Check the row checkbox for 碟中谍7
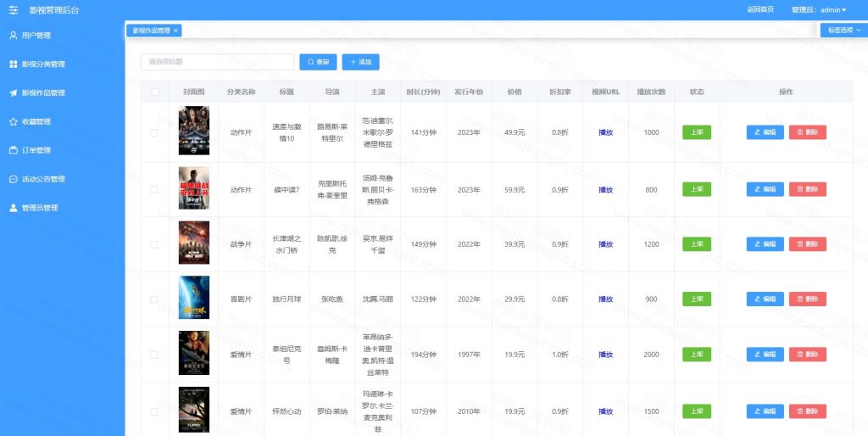 (x=154, y=189)
